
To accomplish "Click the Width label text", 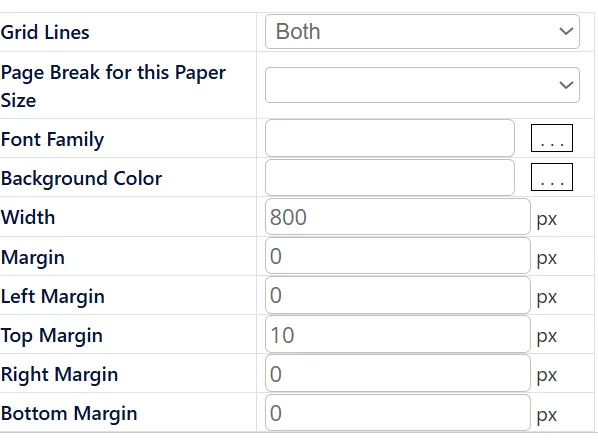I will [28, 217].
